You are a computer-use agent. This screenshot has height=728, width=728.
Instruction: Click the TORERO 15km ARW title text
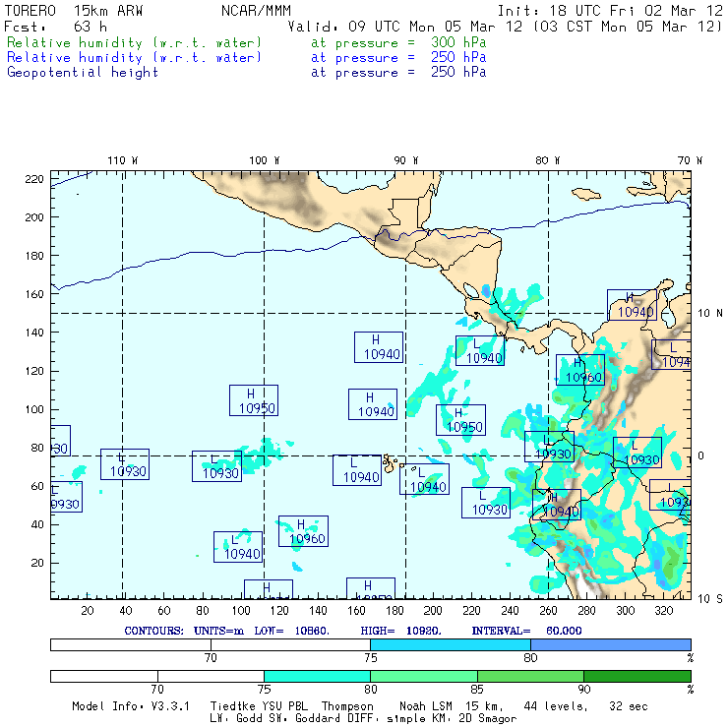(x=69, y=11)
